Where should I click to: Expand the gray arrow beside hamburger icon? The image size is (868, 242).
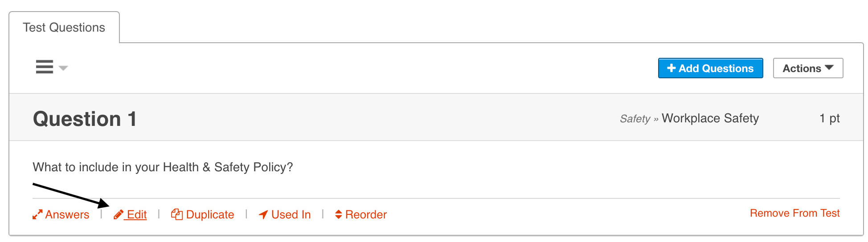click(x=63, y=68)
